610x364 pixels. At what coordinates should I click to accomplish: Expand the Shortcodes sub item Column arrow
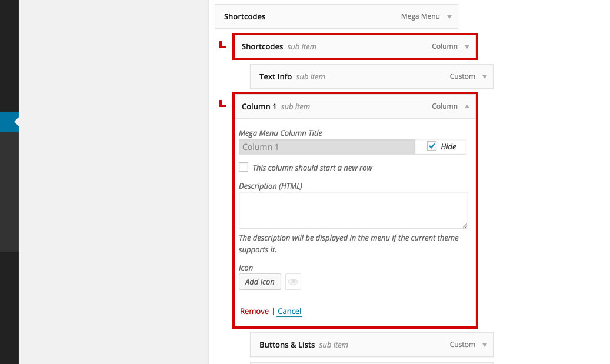tap(467, 46)
